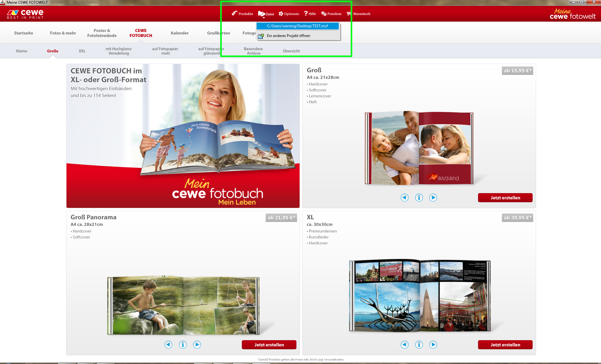601x364 pixels.
Task: Click 'CEWE FOTOBUCH im XL- oder Groß-Format' headline
Action: coord(108,75)
